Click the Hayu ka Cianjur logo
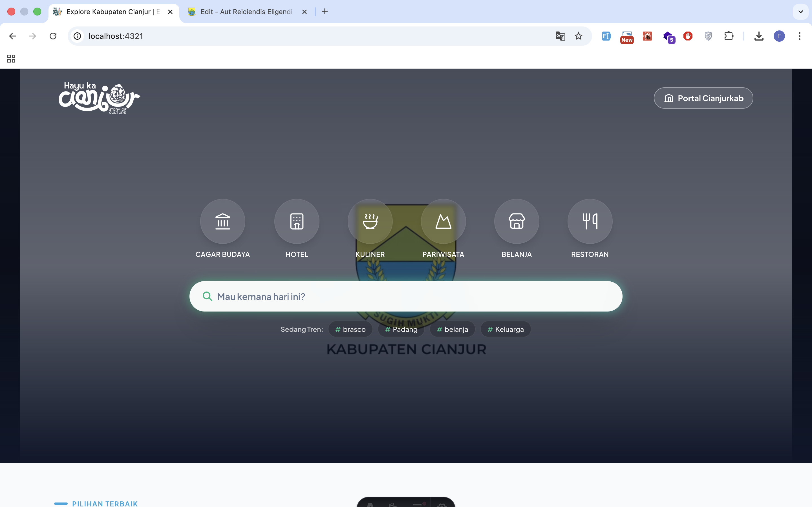This screenshot has height=507, width=812. tap(99, 98)
